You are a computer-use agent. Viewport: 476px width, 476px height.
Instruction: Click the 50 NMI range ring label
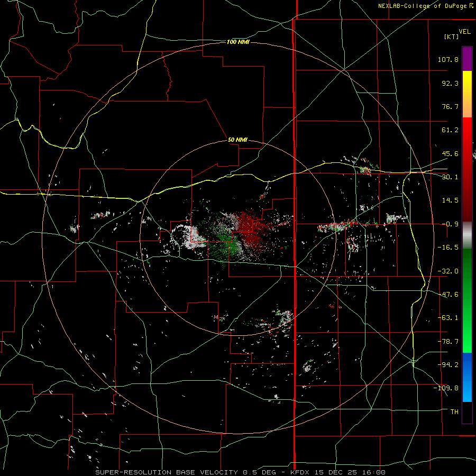click(237, 140)
